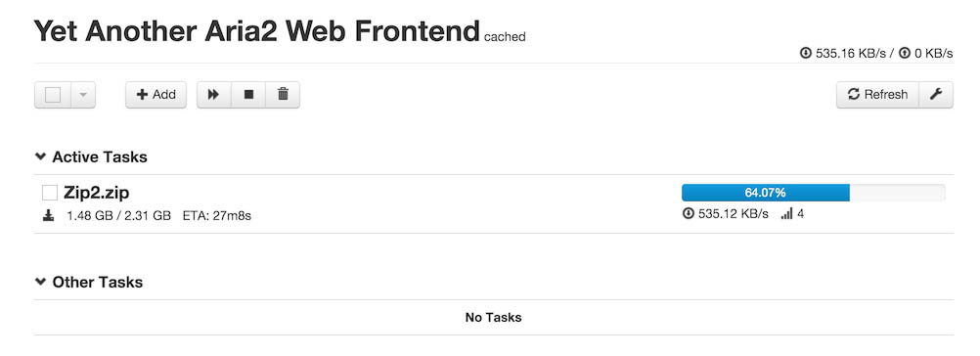Open the select-all dropdown caret

coord(83,95)
